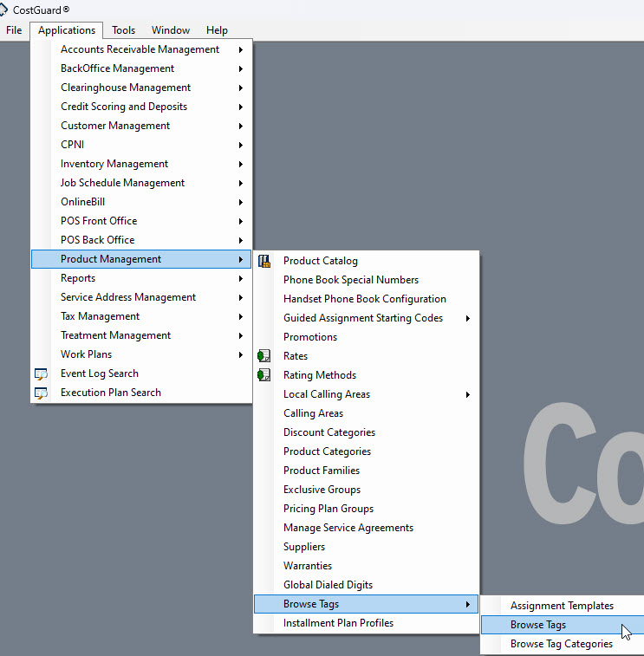Screen dimensions: 644x656
Task: Expand the OnlineBill submenu
Action: click(x=141, y=202)
